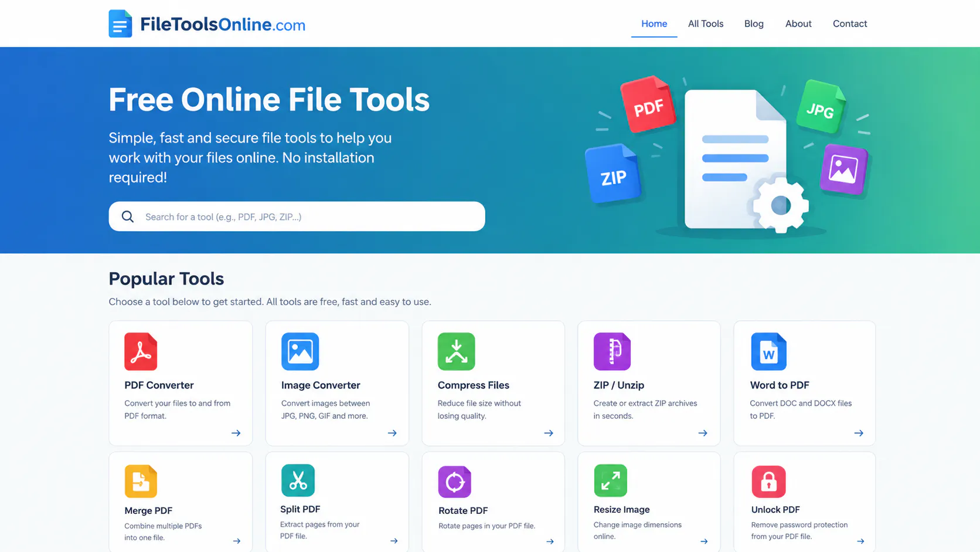Click the green JPG file hero graphic

click(821, 107)
